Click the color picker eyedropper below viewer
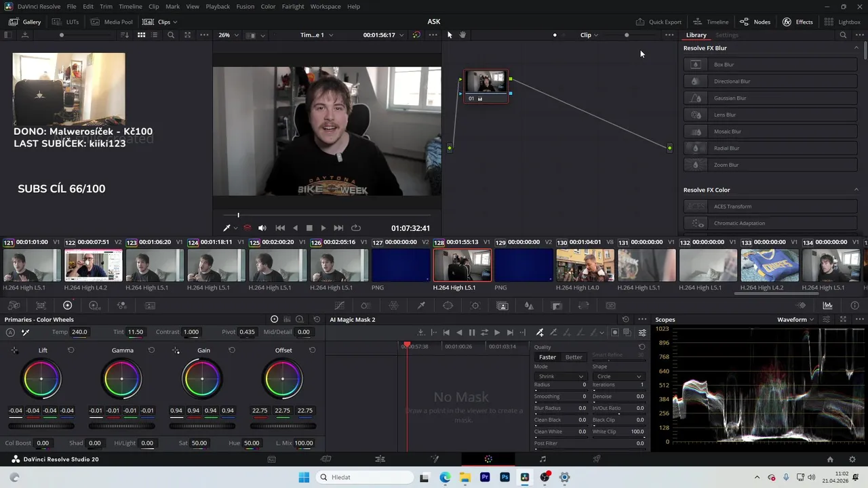The image size is (868, 488). coord(226,228)
